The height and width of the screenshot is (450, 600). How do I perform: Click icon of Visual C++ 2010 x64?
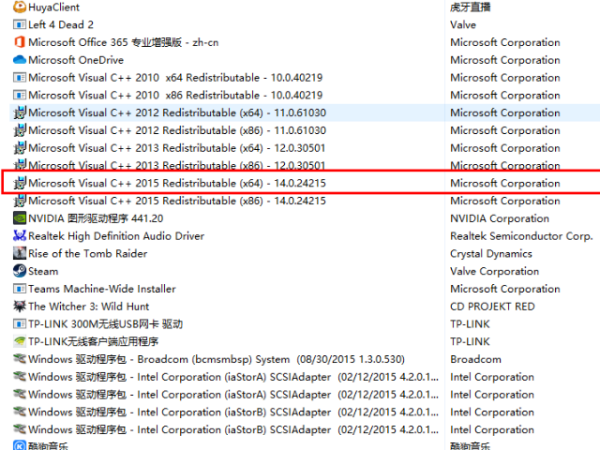(20, 77)
